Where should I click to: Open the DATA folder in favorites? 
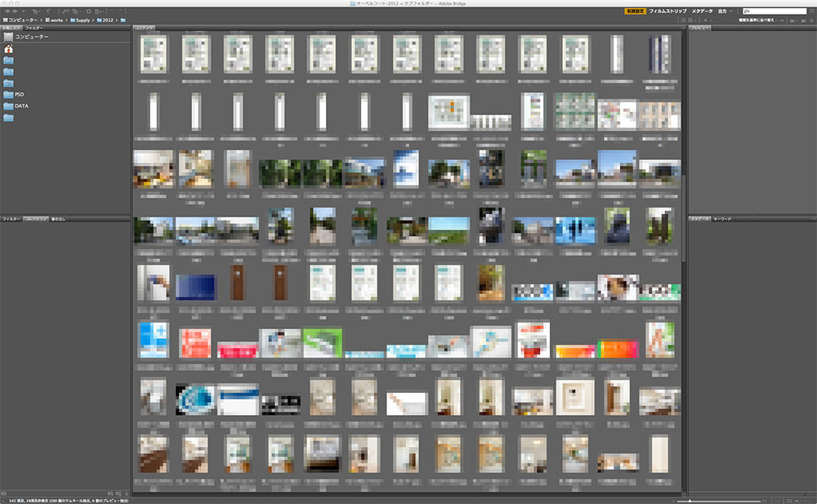tap(16, 106)
